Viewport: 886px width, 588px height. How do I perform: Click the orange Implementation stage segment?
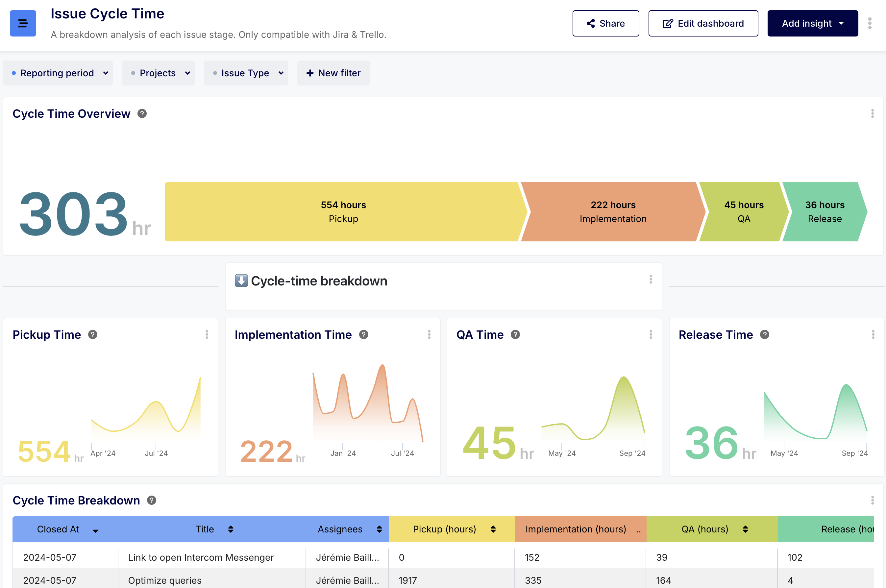pyautogui.click(x=613, y=212)
